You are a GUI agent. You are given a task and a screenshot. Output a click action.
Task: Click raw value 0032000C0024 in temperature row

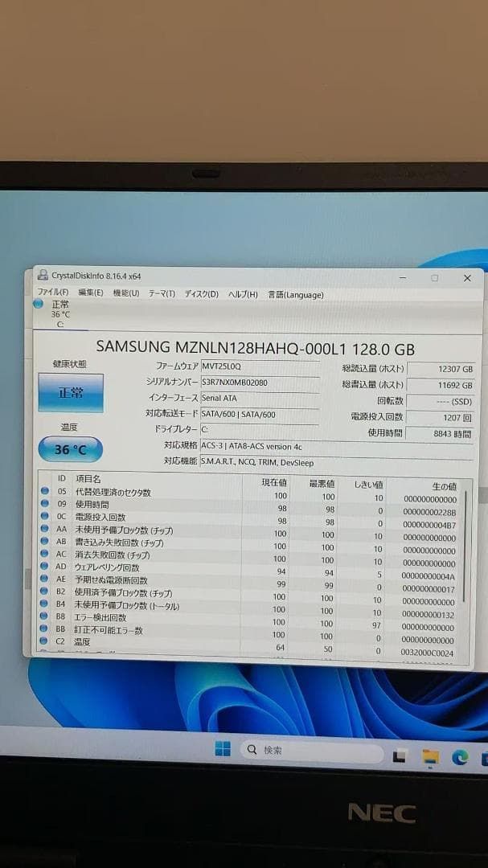pyautogui.click(x=427, y=653)
